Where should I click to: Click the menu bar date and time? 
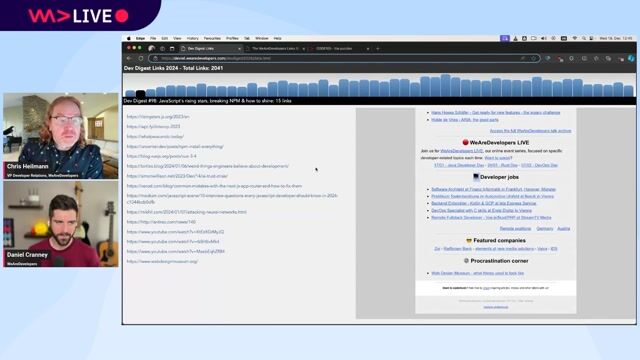[x=616, y=38]
